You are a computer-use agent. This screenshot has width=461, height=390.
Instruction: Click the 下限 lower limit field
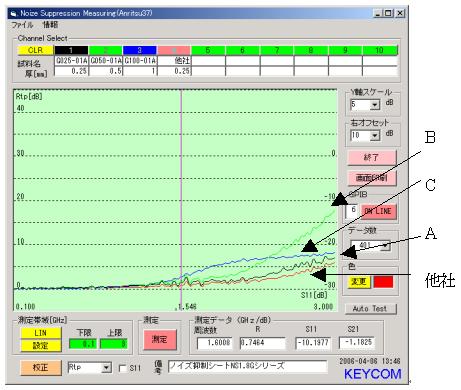coord(83,344)
